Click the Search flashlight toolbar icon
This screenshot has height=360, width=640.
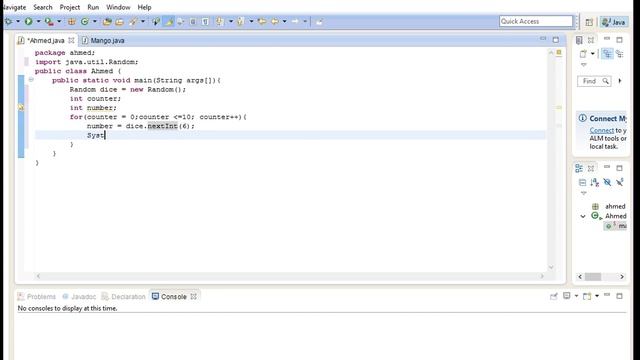[133, 21]
